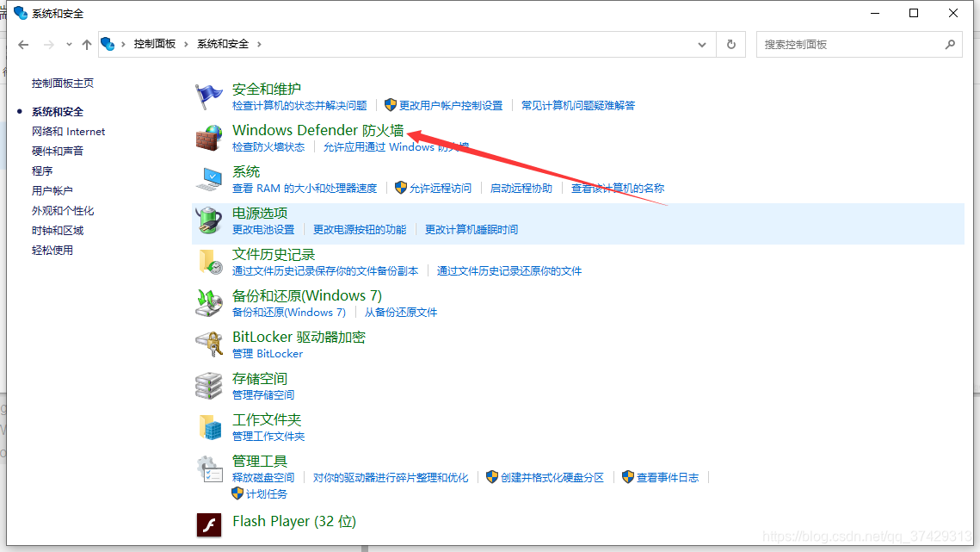Click the Administrative Tools gear checklist icon
This screenshot has height=552, width=980.
click(209, 469)
